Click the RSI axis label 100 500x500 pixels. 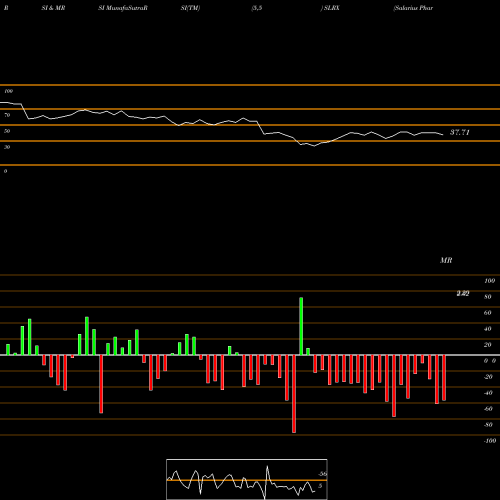(x=8, y=91)
